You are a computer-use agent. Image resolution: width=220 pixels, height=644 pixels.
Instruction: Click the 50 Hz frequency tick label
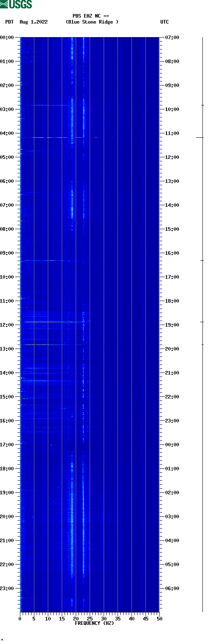(x=159, y=619)
